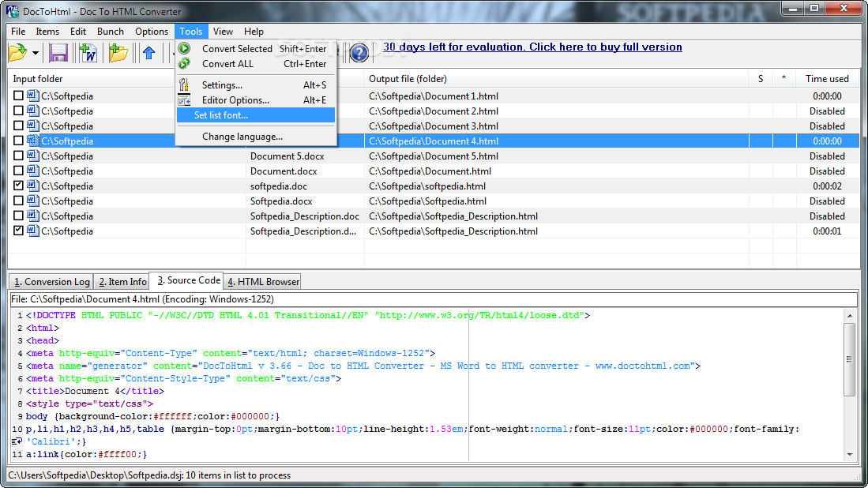
Task: Click the blue up arrow icon
Action: coord(148,53)
